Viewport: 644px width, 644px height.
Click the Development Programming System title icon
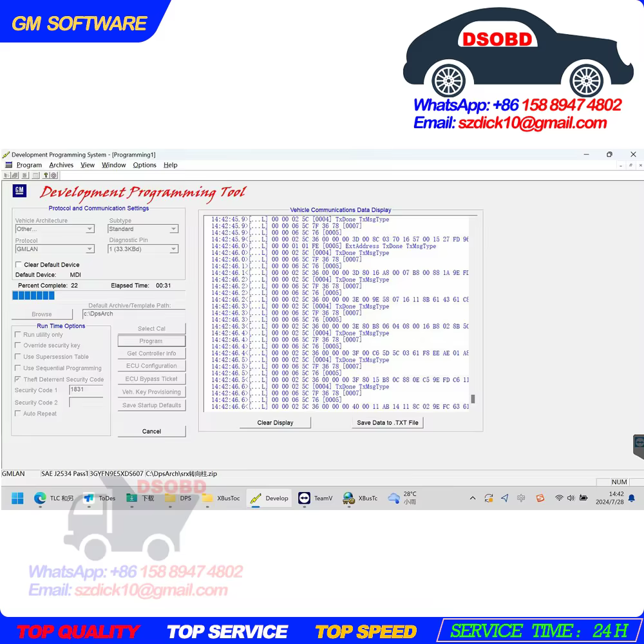click(x=6, y=155)
